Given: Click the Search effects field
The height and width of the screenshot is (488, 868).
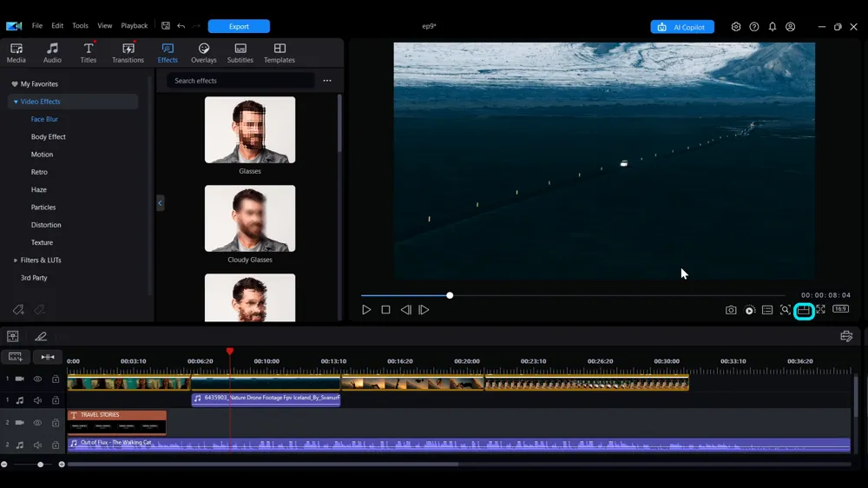Looking at the screenshot, I should [x=240, y=81].
